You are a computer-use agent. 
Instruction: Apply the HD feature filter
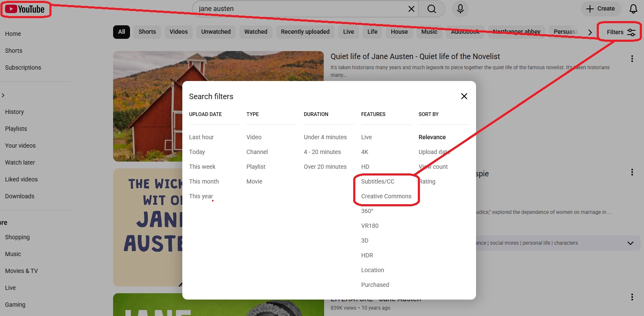tap(365, 166)
